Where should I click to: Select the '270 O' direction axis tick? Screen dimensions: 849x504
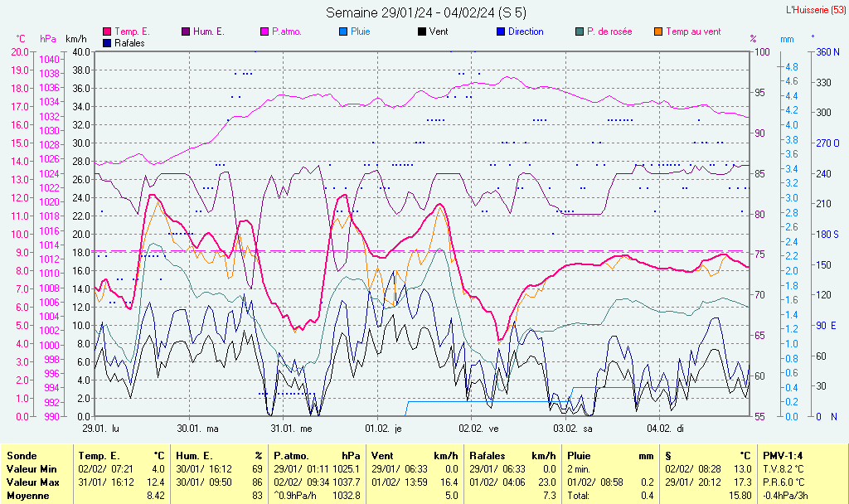tap(828, 143)
